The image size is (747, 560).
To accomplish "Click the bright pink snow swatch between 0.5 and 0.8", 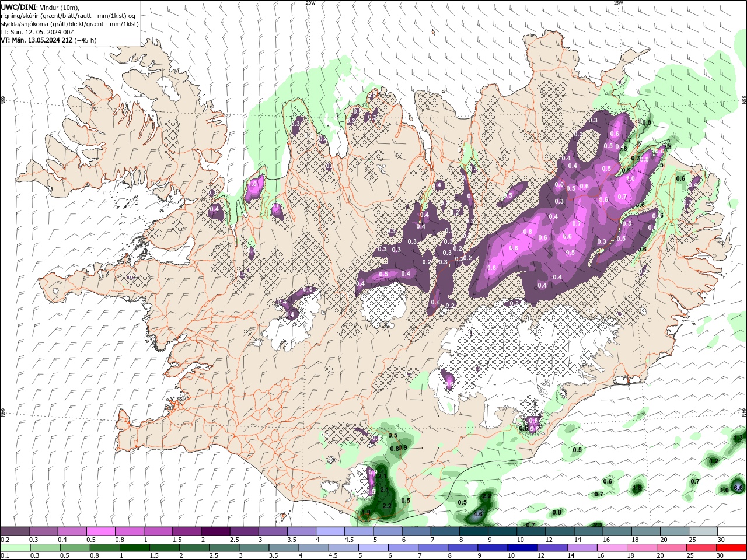I will 100,531.
